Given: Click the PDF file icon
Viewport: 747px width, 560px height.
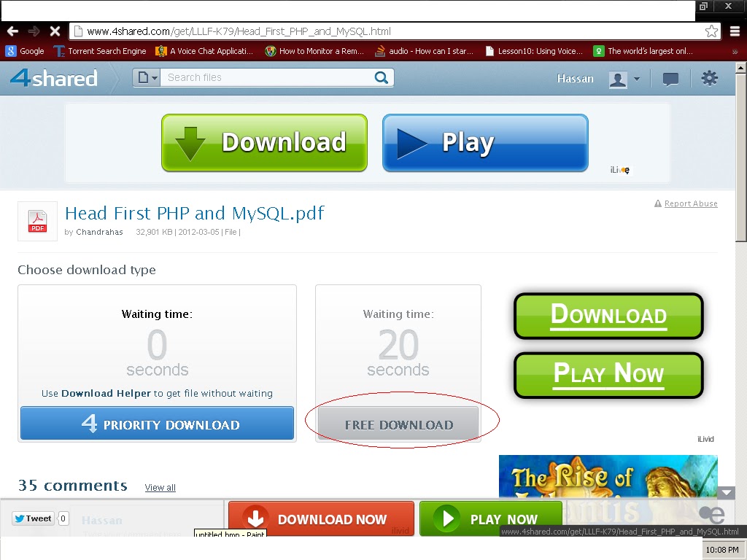Looking at the screenshot, I should click(x=37, y=221).
